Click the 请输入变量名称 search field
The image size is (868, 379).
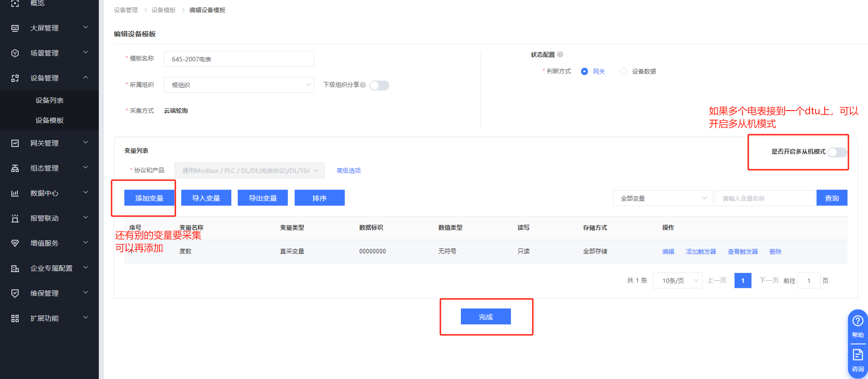(x=764, y=198)
